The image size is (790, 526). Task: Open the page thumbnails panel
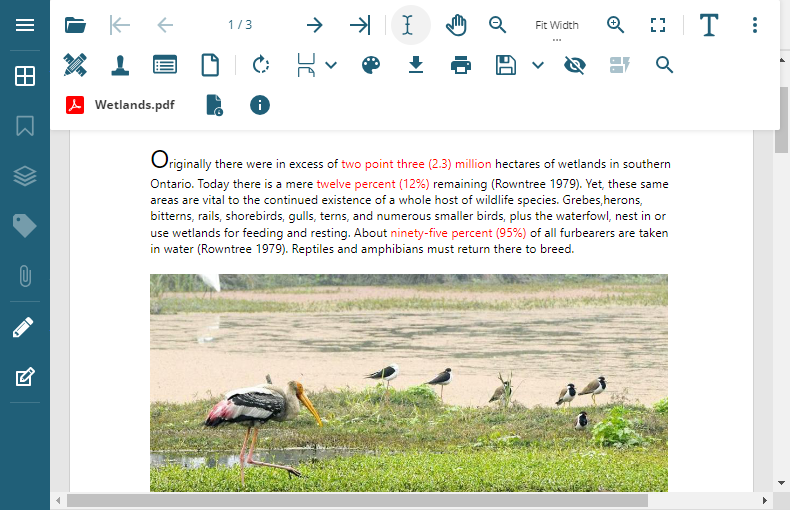(x=25, y=76)
